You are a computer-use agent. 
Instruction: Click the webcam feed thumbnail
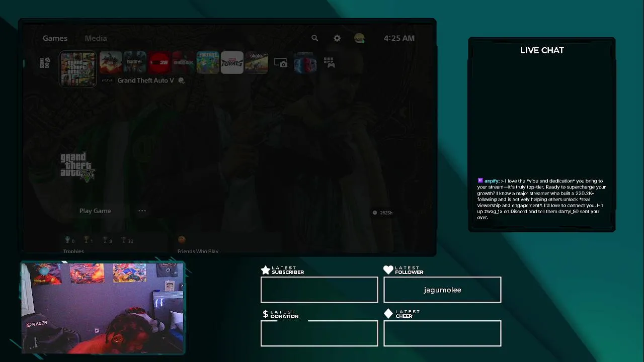103,308
